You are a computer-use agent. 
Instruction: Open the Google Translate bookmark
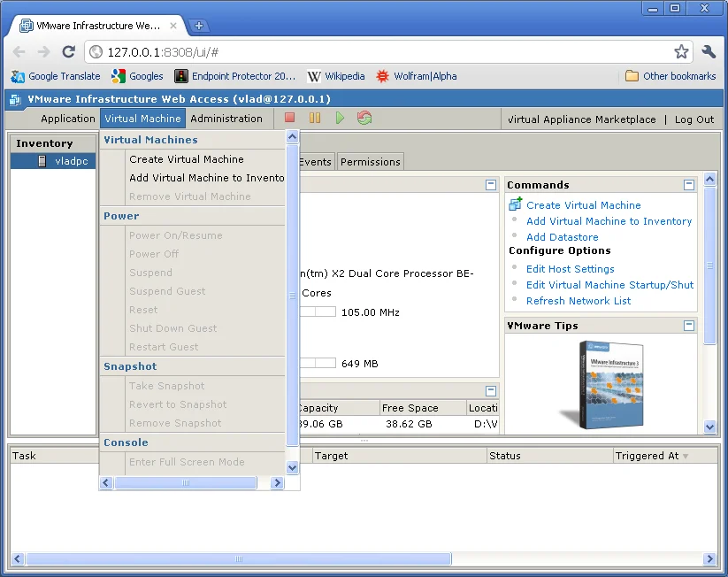click(56, 76)
